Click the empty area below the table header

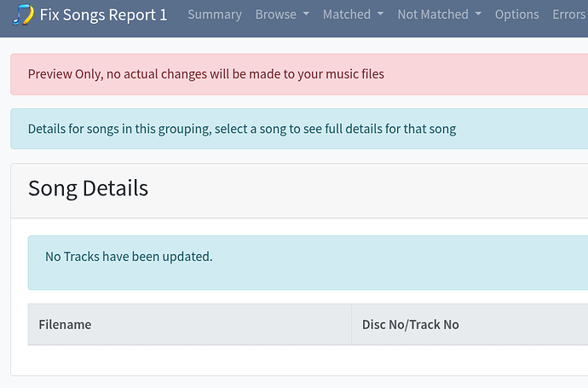click(x=298, y=360)
